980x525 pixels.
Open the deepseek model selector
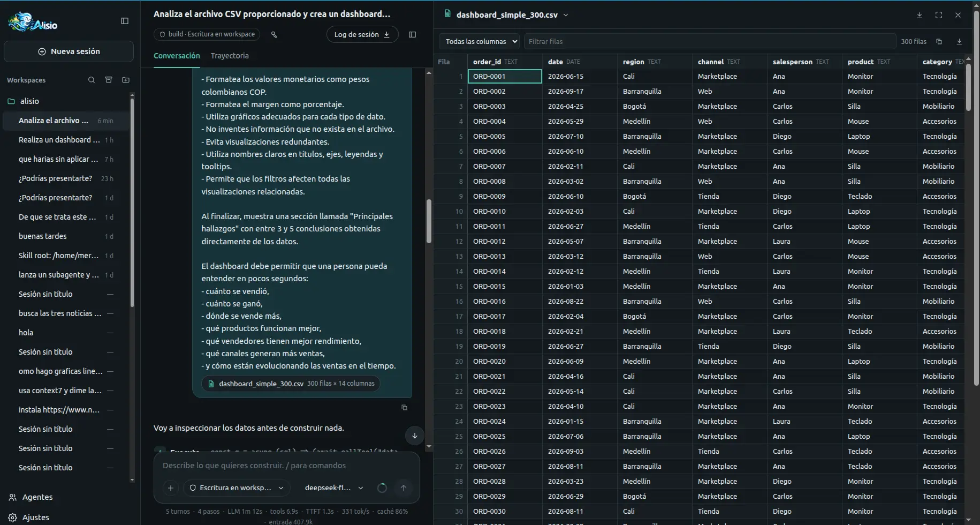(334, 487)
